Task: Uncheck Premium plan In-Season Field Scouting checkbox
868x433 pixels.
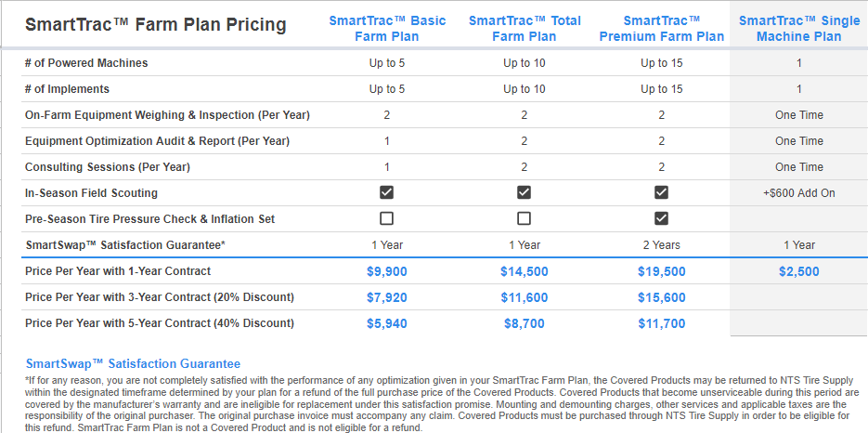Action: [661, 193]
